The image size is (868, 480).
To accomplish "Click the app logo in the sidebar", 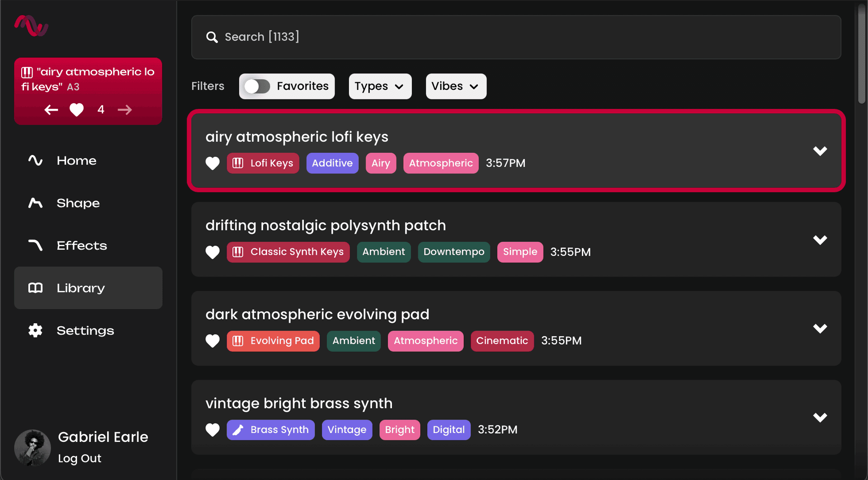I will coord(31,26).
